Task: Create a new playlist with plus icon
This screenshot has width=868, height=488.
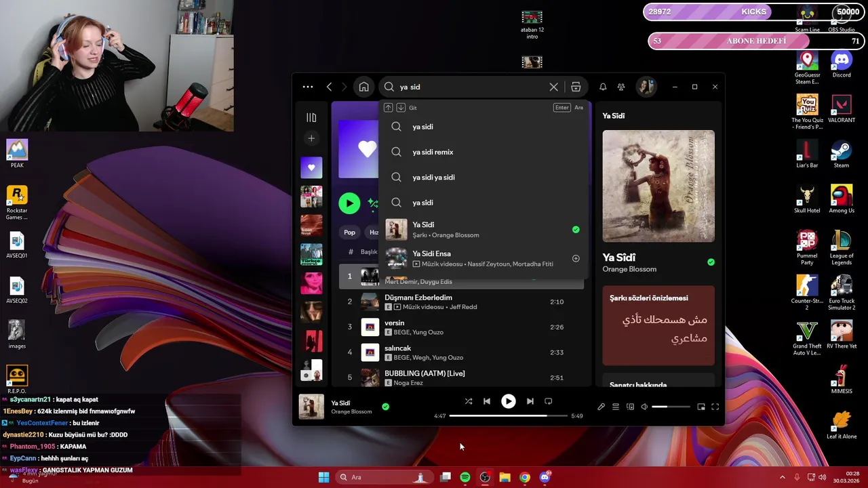Action: [311, 138]
